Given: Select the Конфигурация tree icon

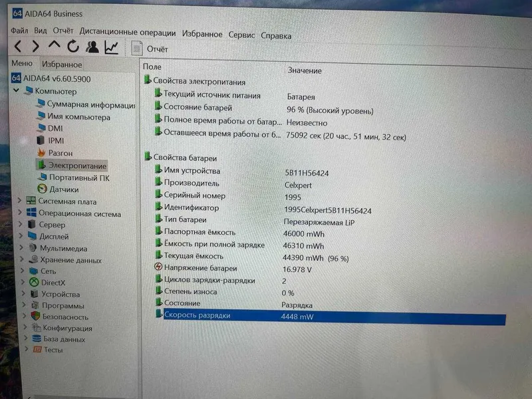Looking at the screenshot, I should point(36,327).
